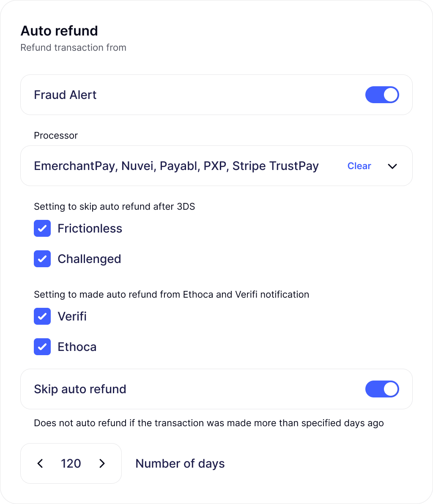Disable the Skip auto refund switch

[x=382, y=389]
